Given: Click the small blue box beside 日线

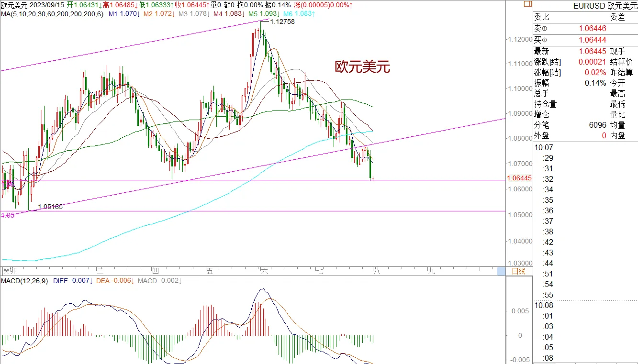Looking at the screenshot, I should click(x=501, y=271).
